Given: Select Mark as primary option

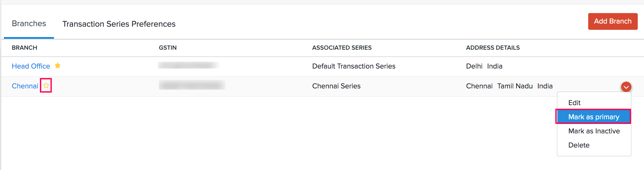Looking at the screenshot, I should pyautogui.click(x=594, y=117).
